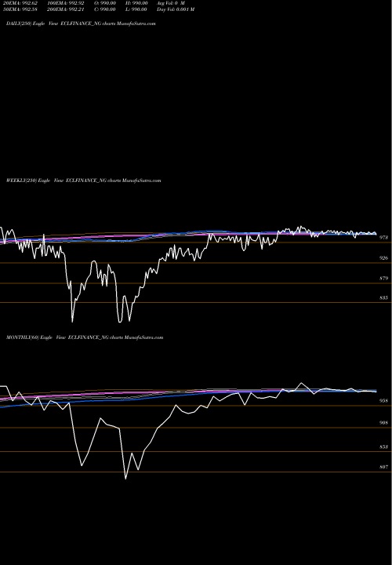This screenshot has width=392, height=565.
Task: Click the 926 price label on weekly chart
Action: [383, 258]
